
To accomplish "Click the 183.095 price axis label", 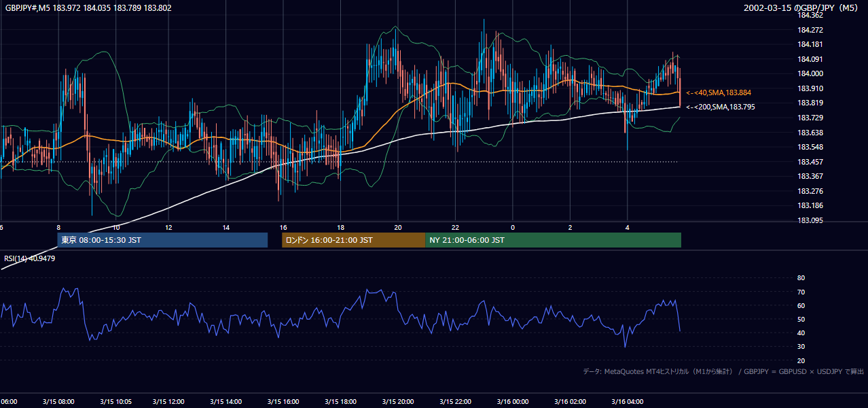I will [810, 220].
